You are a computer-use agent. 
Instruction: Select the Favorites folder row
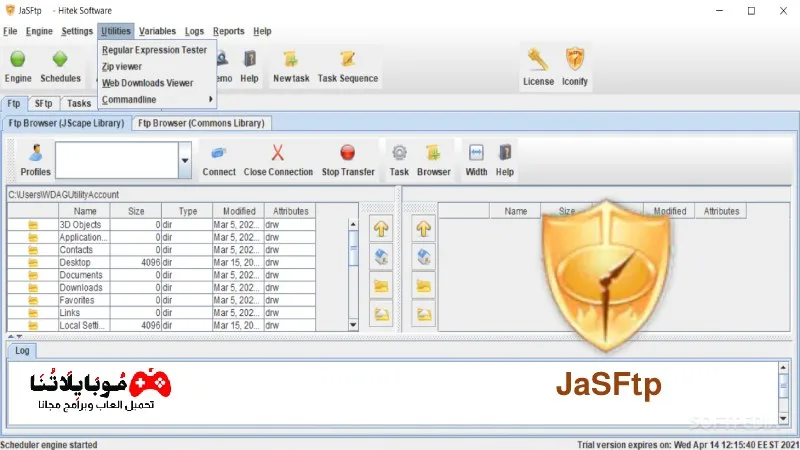click(161, 300)
